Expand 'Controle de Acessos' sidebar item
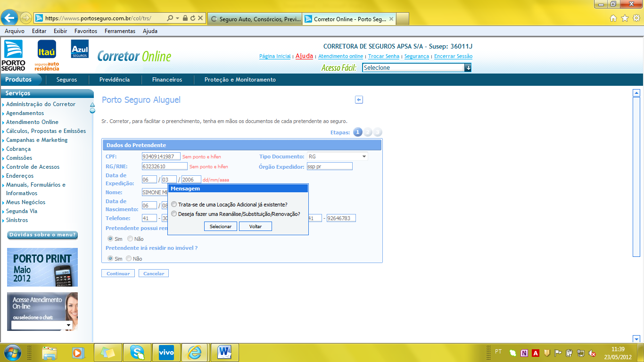 click(33, 167)
